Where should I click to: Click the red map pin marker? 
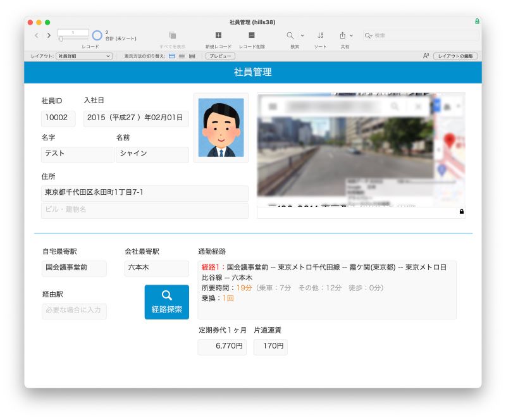pyautogui.click(x=449, y=140)
